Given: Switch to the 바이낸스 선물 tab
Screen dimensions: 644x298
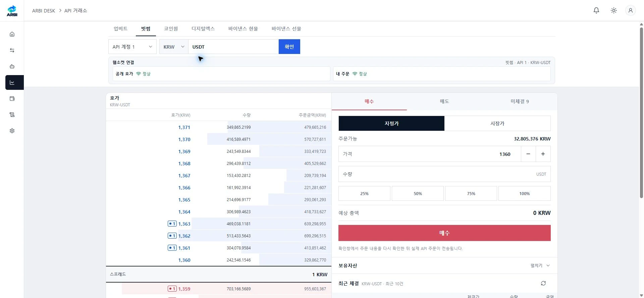Looking at the screenshot, I should click(x=286, y=28).
